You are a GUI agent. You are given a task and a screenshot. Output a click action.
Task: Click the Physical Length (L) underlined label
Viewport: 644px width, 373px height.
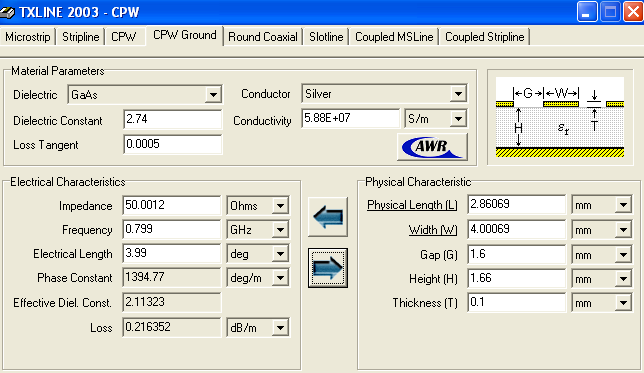412,205
